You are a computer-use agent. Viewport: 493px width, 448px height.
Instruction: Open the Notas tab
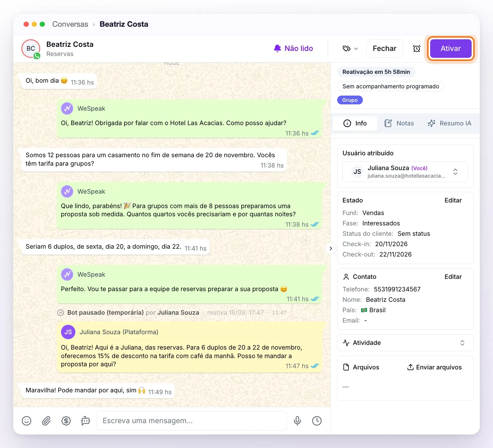[x=399, y=123]
